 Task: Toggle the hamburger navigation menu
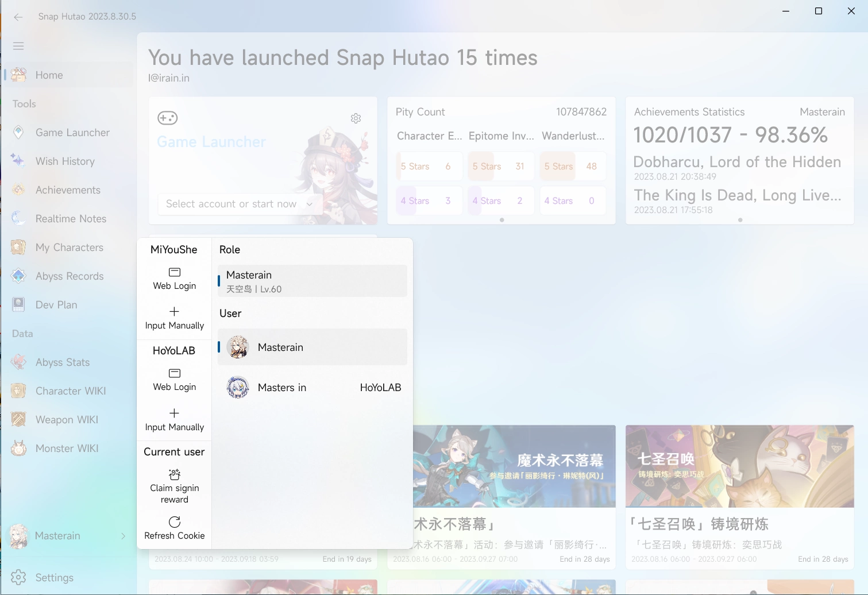tap(18, 46)
